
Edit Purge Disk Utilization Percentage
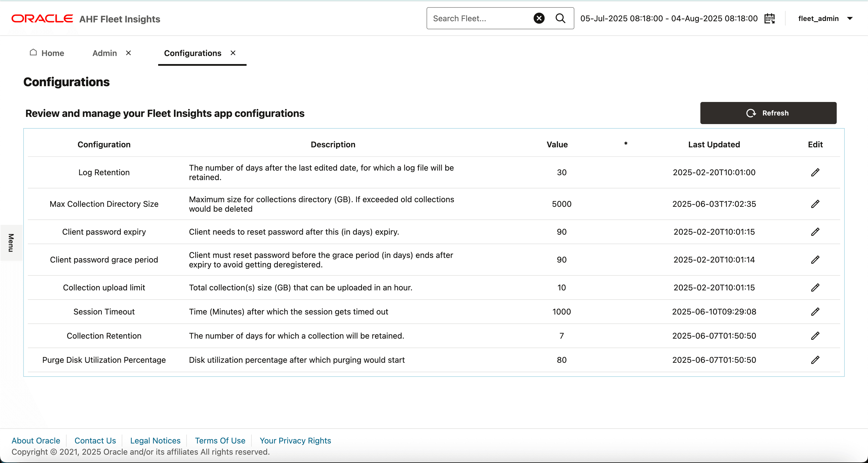815,360
